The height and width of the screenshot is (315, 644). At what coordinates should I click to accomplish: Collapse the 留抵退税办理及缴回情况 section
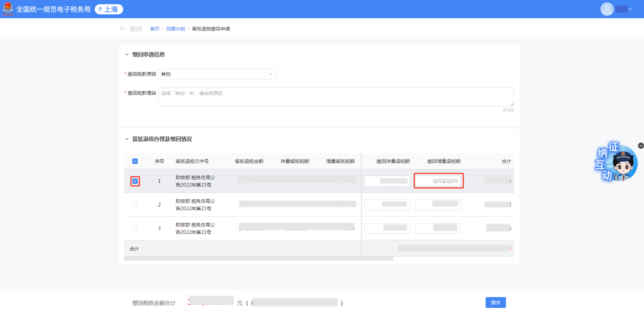[x=126, y=139]
